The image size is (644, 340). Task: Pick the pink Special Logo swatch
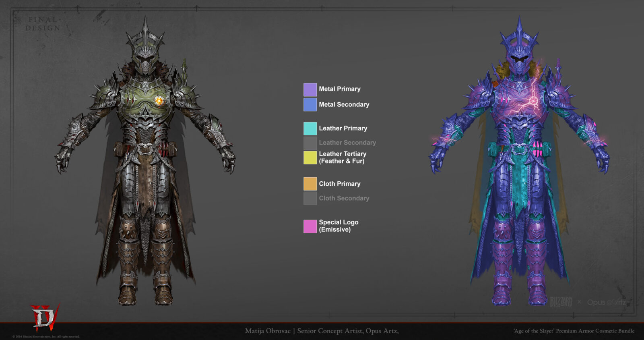click(310, 226)
